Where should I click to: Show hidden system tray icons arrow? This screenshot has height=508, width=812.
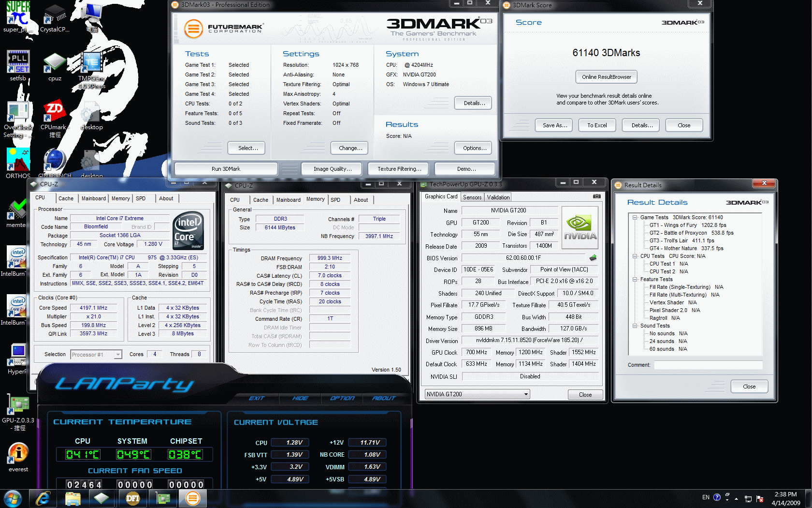pyautogui.click(x=736, y=498)
